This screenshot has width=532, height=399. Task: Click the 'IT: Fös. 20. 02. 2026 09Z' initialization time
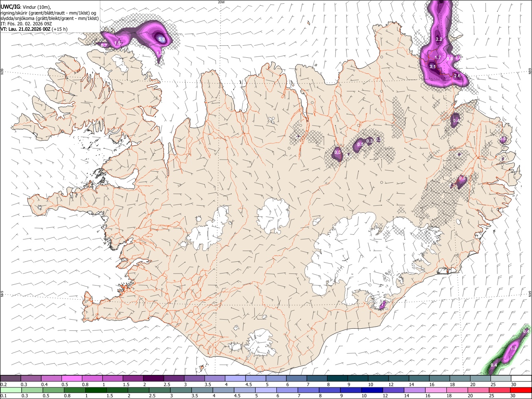[x=26, y=24]
